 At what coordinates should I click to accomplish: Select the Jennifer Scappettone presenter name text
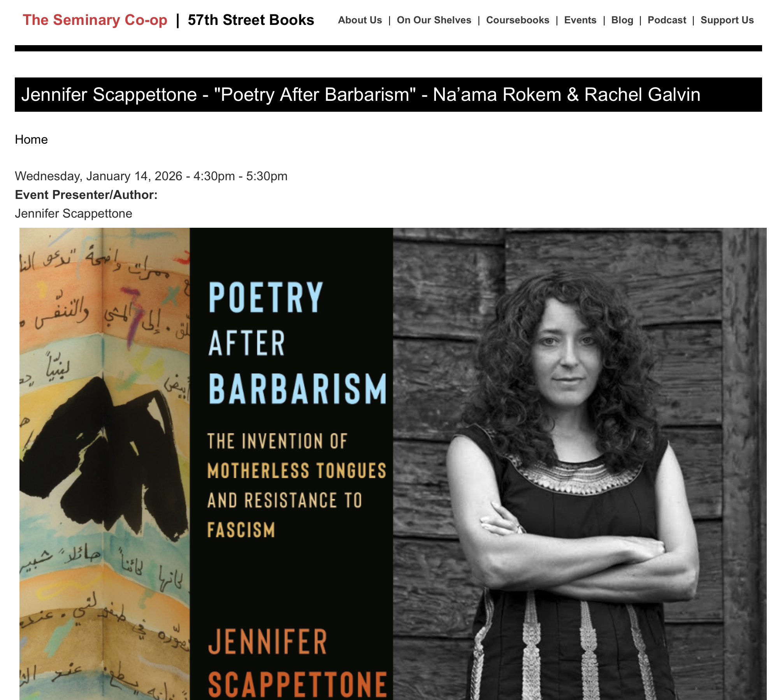pos(74,213)
